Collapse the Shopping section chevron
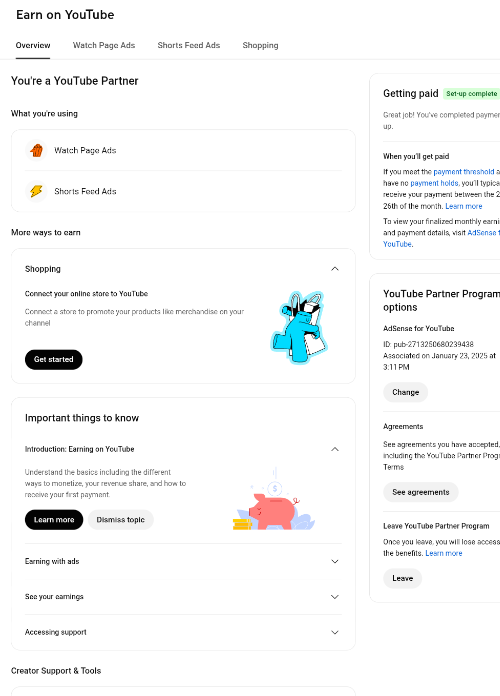The height and width of the screenshot is (696, 500). (x=335, y=269)
